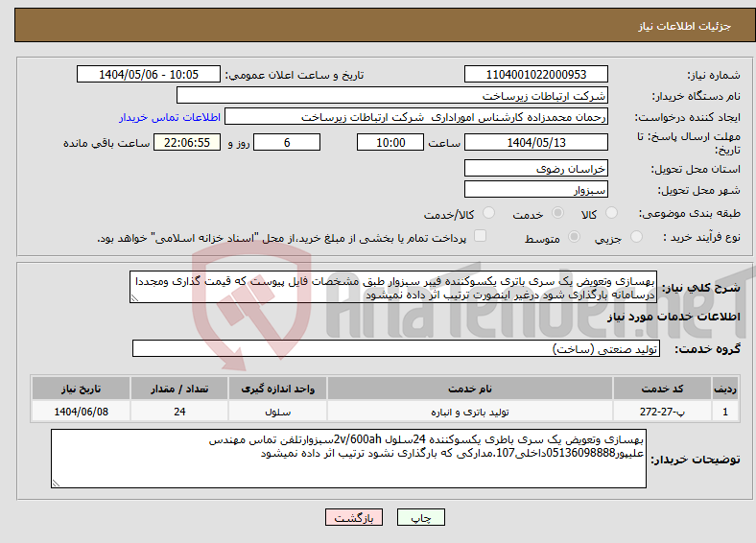Click the unit cell سلول

point(277,412)
